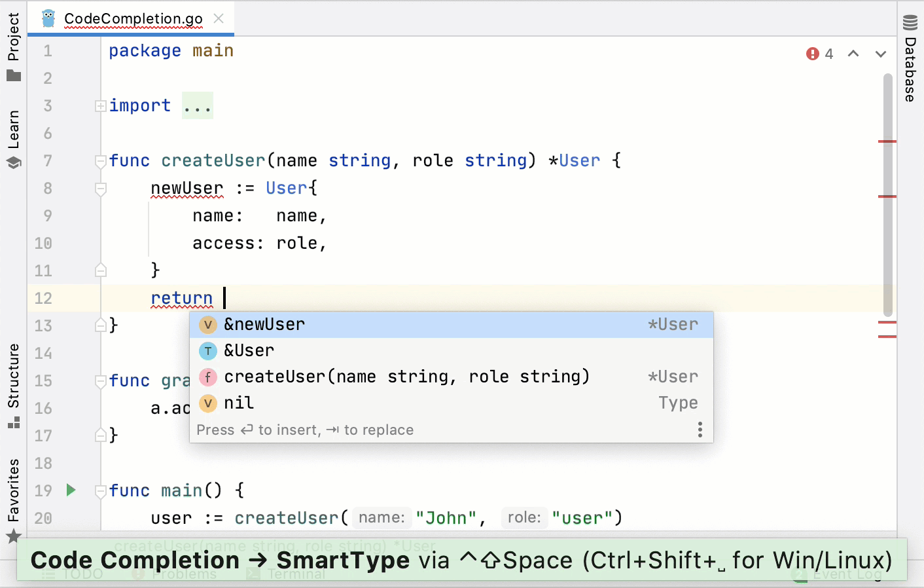The height and width of the screenshot is (588, 924).
Task: Jump to next error with down arrow icon
Action: coord(880,54)
